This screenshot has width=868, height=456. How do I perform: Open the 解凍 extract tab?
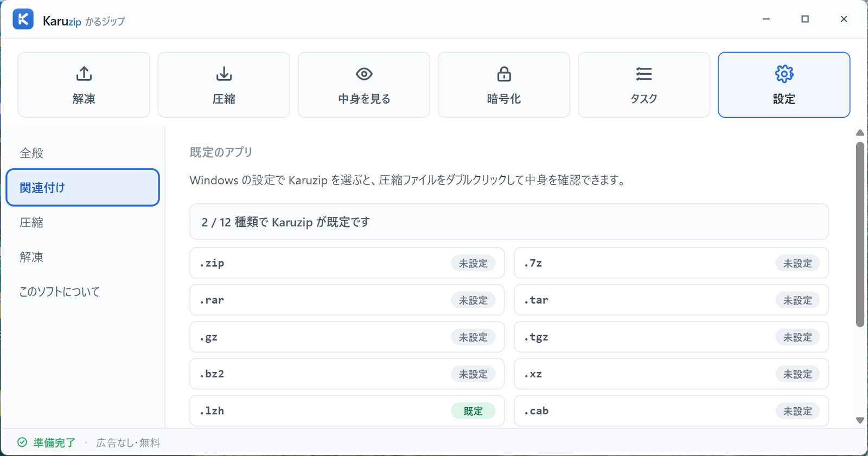84,85
